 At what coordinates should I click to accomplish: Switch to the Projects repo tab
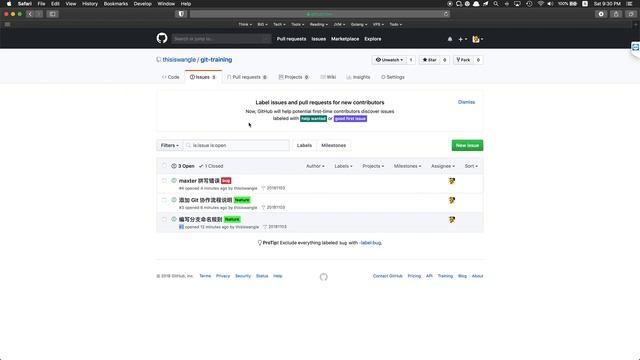pos(293,77)
